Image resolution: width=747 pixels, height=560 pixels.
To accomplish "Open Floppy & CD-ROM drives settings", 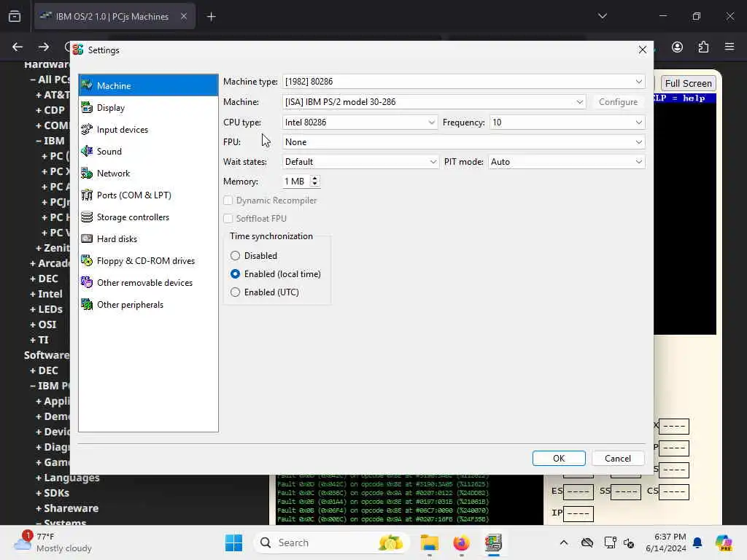I will pyautogui.click(x=148, y=261).
